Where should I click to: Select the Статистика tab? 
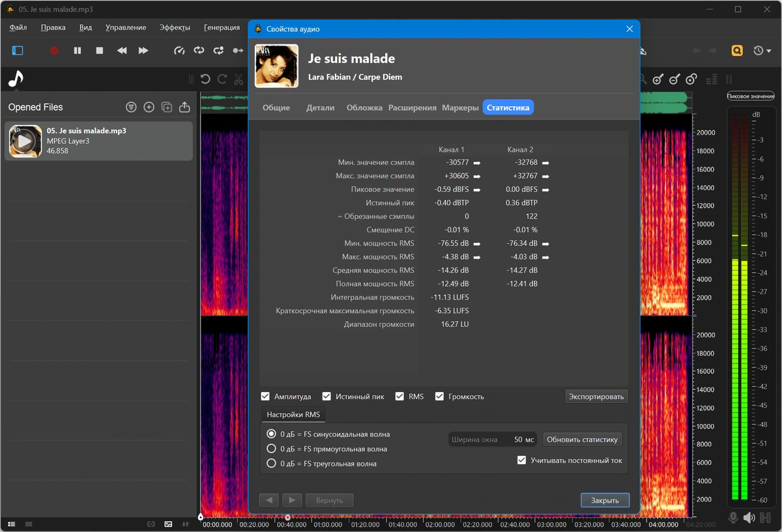point(508,107)
